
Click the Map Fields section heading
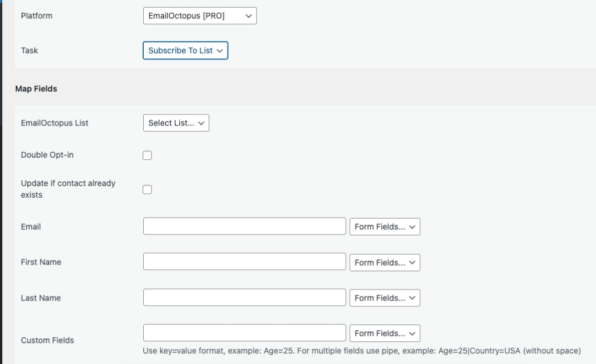(x=36, y=89)
